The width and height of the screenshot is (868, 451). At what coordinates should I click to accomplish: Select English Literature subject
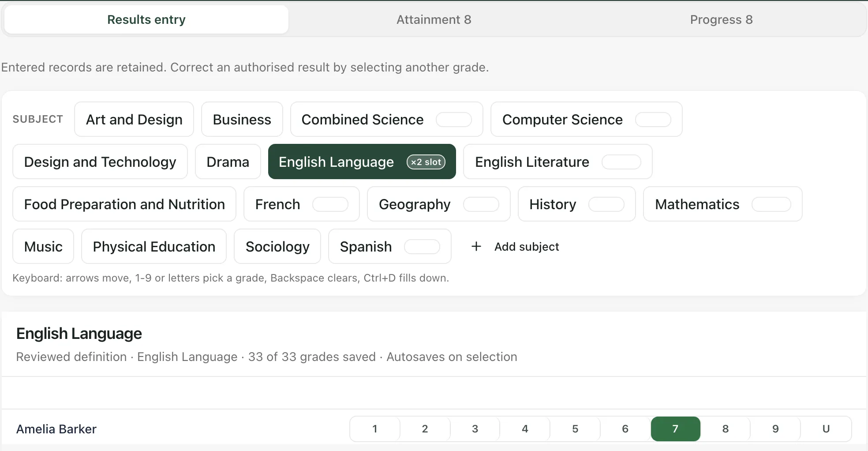(x=557, y=162)
